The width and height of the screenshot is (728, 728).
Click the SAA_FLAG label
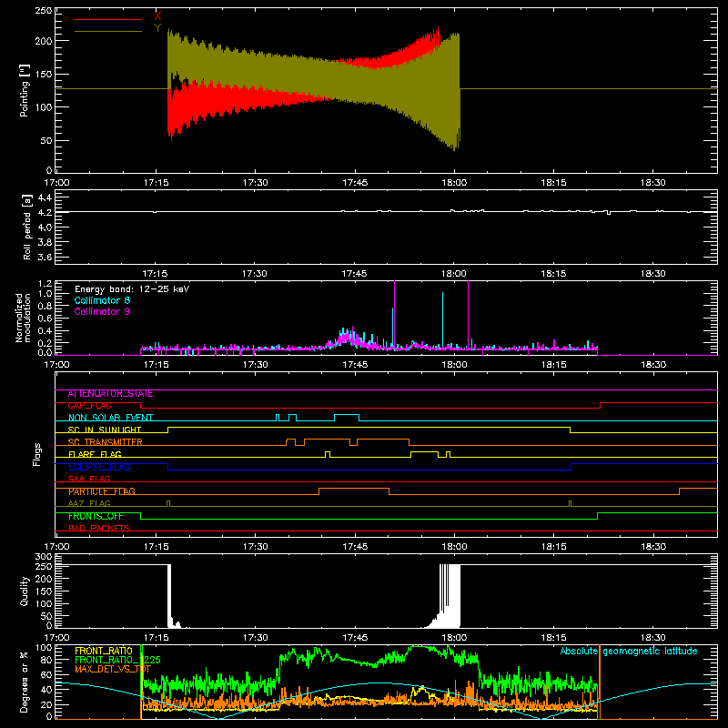(89, 479)
